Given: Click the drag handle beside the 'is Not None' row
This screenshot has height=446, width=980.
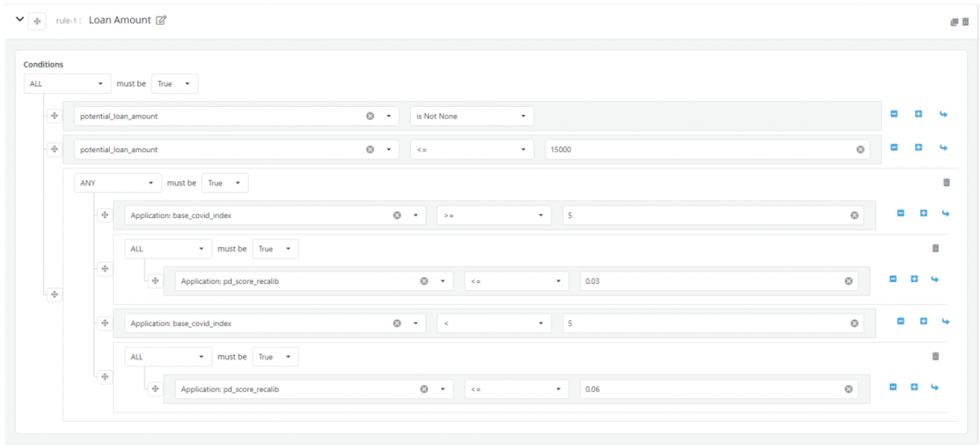Looking at the screenshot, I should pyautogui.click(x=54, y=116).
